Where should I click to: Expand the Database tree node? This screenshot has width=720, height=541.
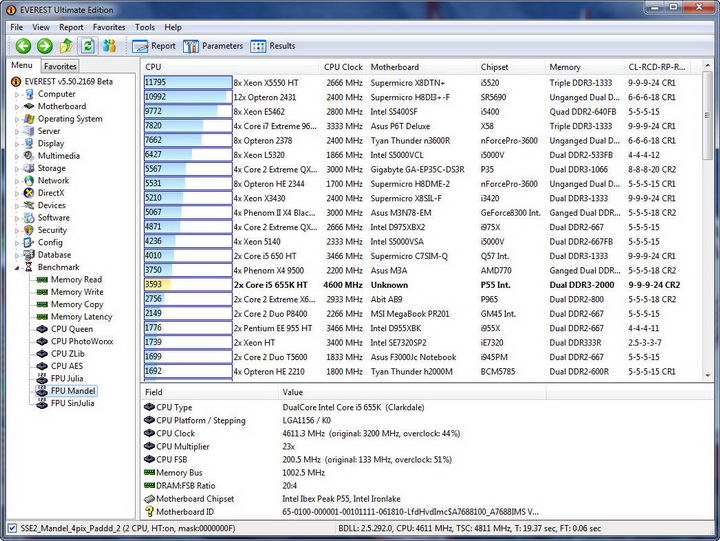coord(17,256)
